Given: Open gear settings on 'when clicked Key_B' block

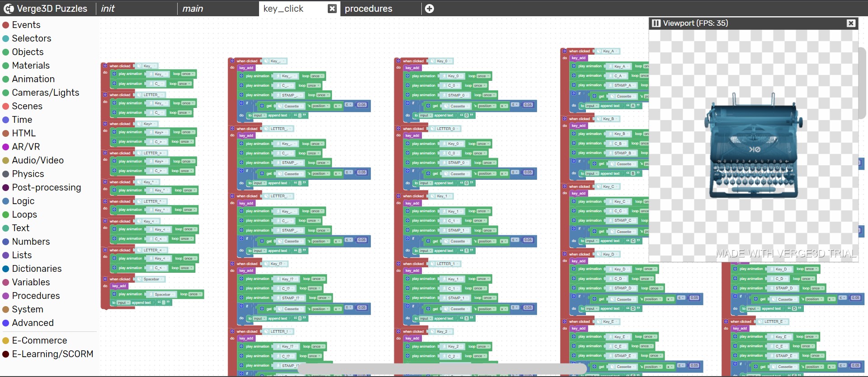Looking at the screenshot, I should pos(565,119).
